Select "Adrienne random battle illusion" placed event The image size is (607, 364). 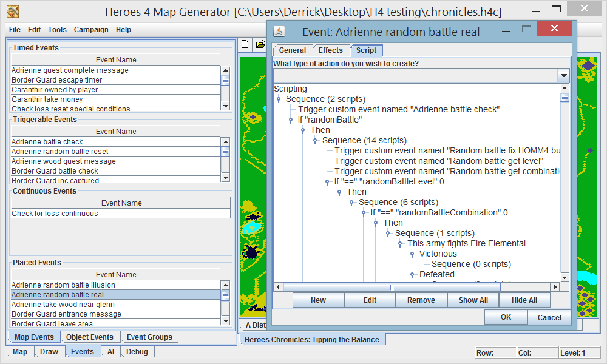(115, 285)
